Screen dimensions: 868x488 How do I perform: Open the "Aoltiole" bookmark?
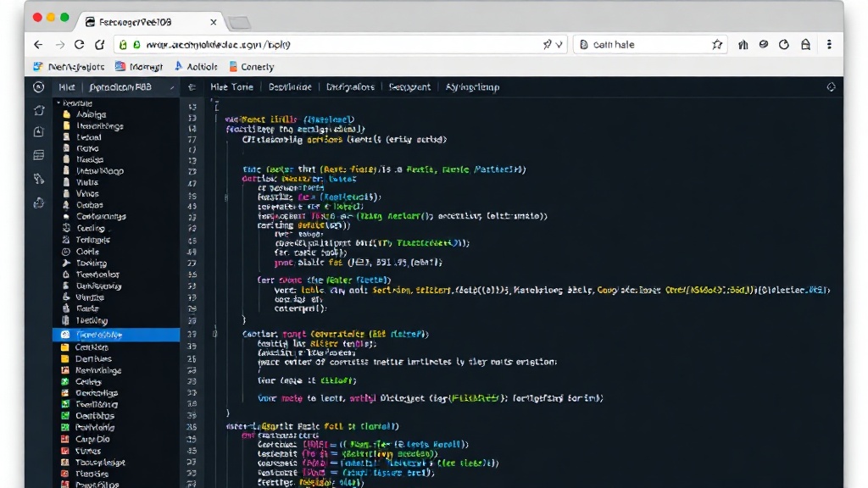click(x=196, y=66)
